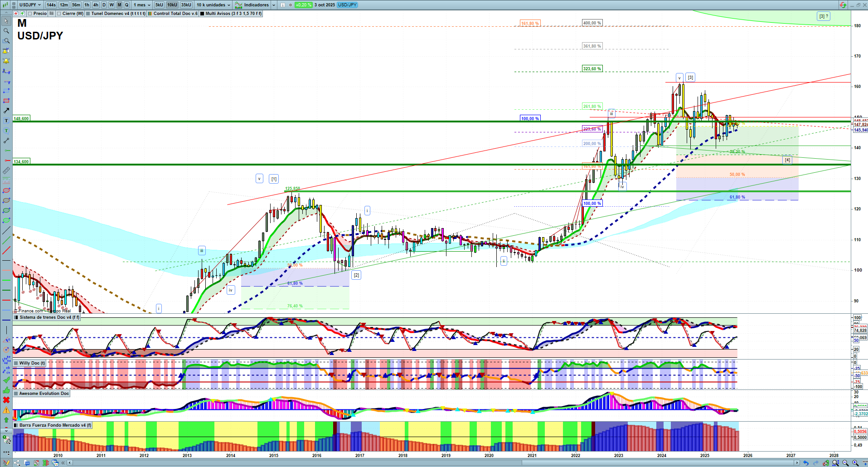Switch to the 4h timeframe

click(x=96, y=5)
